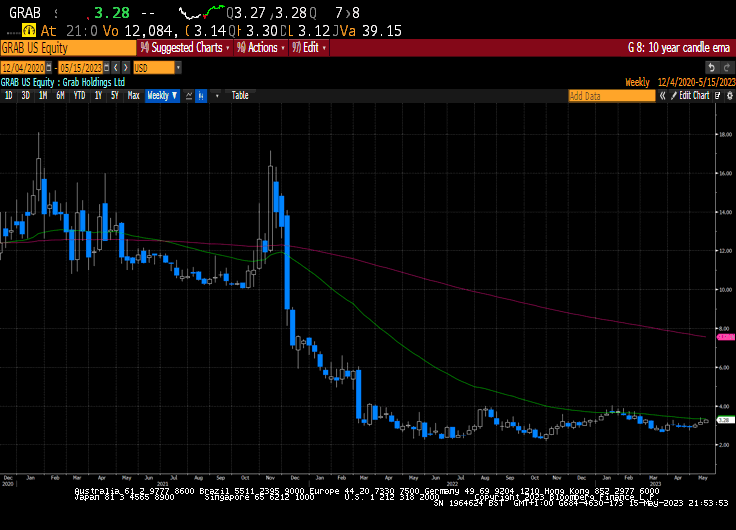
Task: Click the start date field 12/04/2020
Action: click(23, 68)
